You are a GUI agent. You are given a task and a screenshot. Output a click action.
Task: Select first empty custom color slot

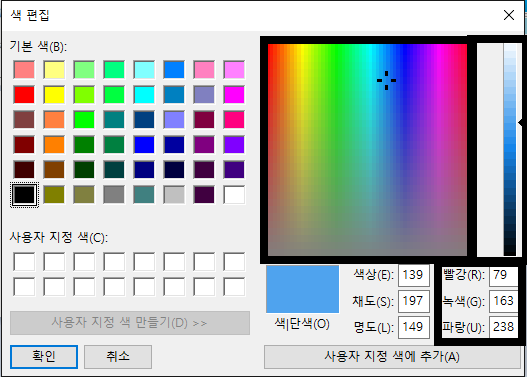24,262
